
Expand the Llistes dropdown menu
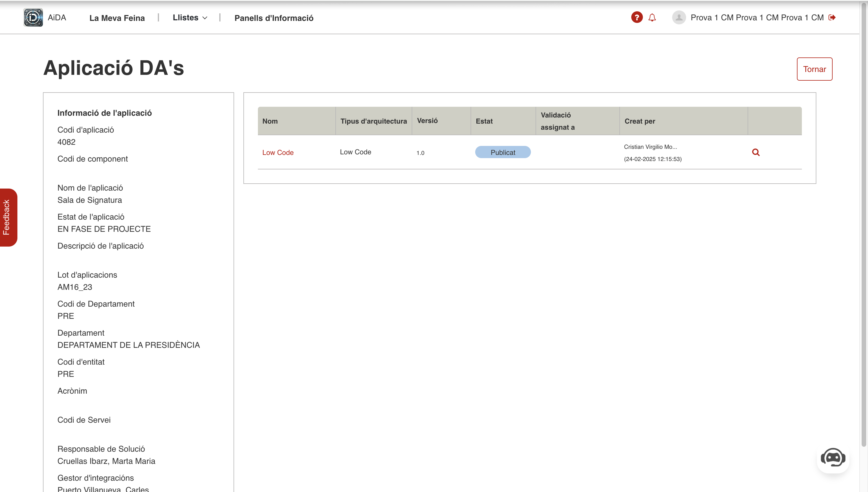pos(185,18)
